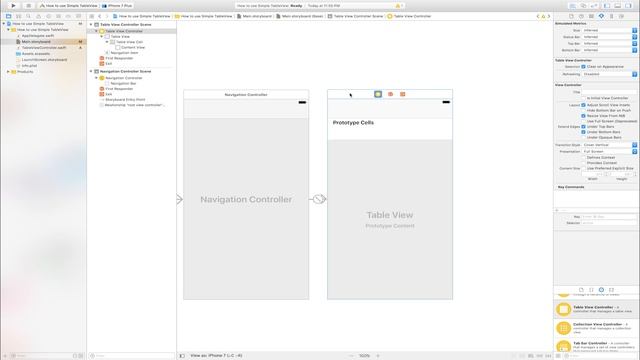Show the Assistant editor
The image size is (640, 360).
tap(583, 6)
